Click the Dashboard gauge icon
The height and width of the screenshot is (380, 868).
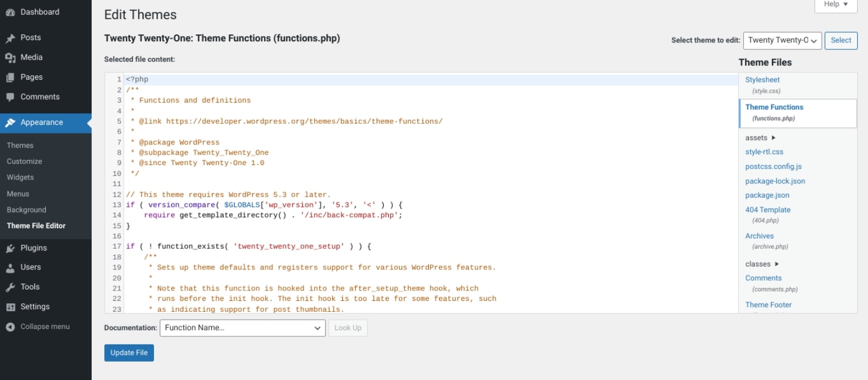10,13
